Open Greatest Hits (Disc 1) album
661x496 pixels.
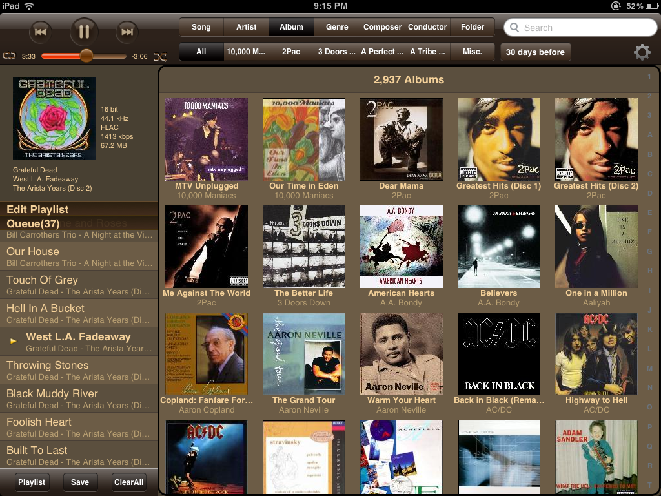pyautogui.click(x=499, y=139)
